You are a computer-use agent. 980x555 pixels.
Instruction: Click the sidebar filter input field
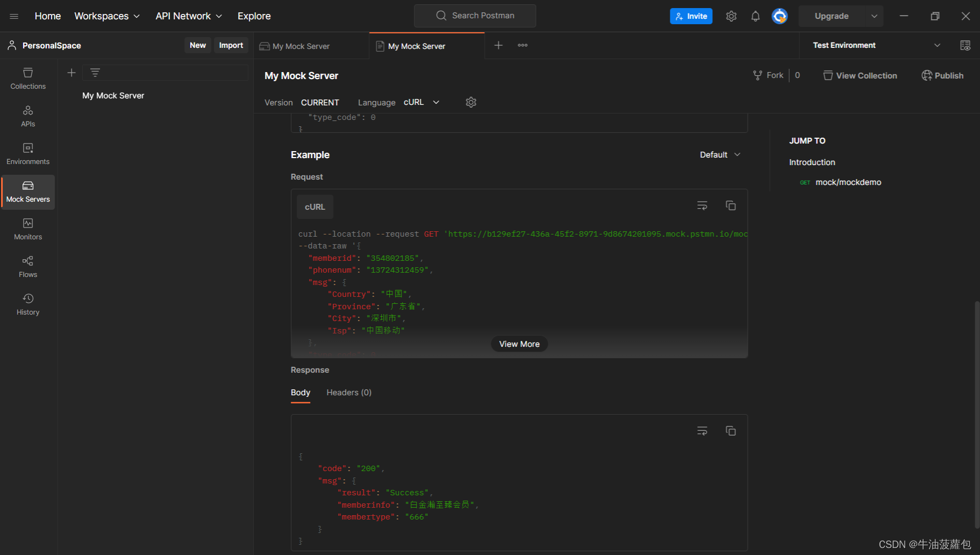(x=166, y=73)
